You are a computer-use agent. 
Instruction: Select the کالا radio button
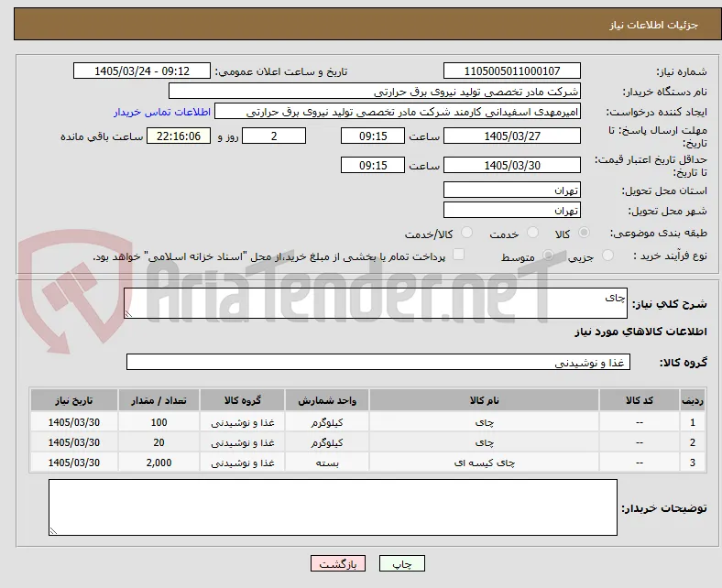[584, 233]
